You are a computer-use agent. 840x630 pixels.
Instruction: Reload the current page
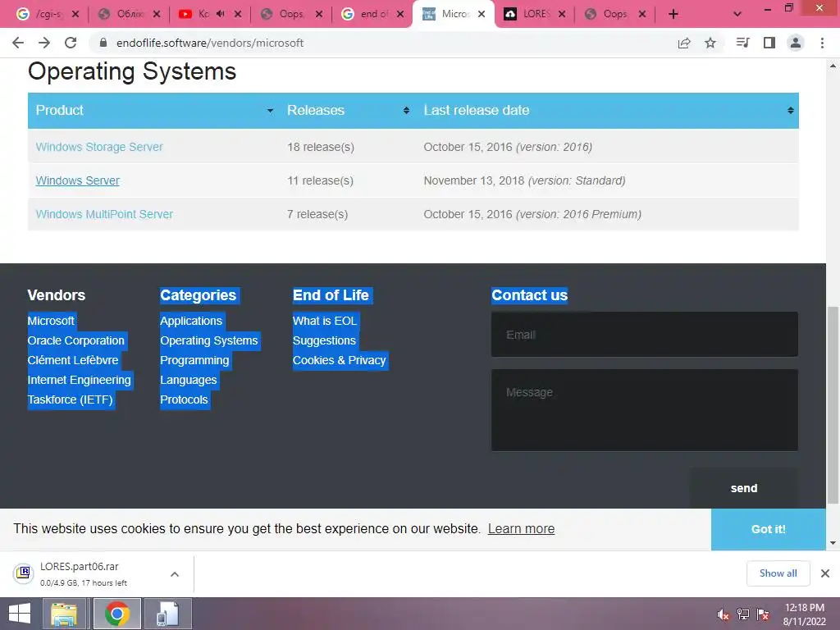pyautogui.click(x=71, y=43)
